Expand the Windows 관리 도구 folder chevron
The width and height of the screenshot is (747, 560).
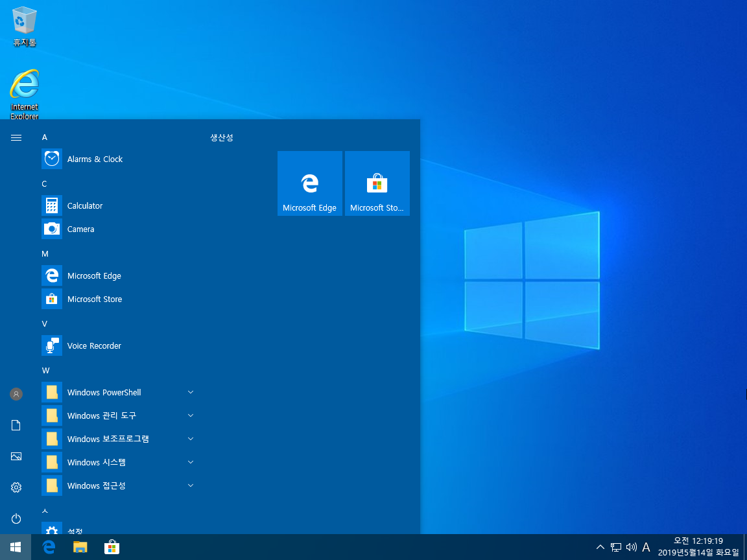(191, 415)
